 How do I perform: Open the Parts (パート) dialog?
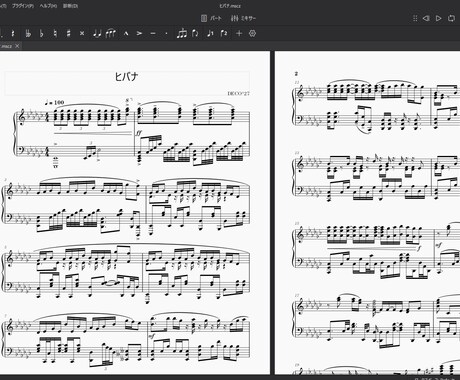(211, 18)
